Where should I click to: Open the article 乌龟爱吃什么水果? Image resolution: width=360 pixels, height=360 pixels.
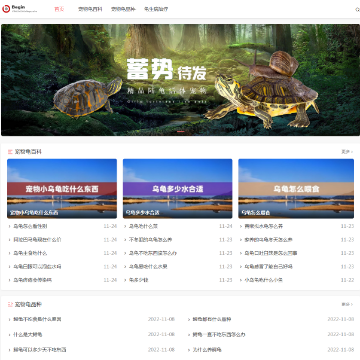click(x=148, y=266)
